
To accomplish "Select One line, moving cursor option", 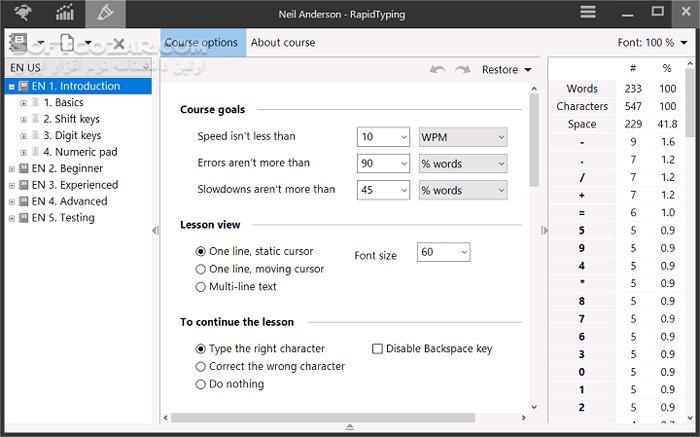I will tap(201, 269).
